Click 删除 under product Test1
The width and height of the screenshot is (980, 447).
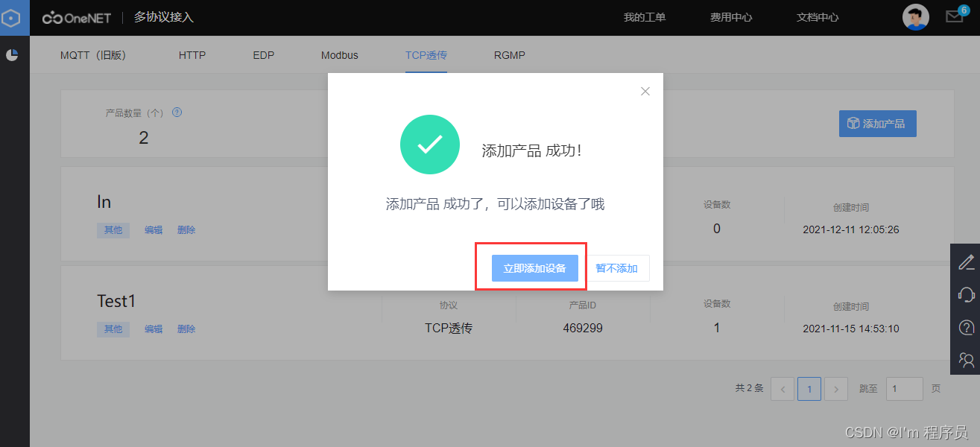(x=186, y=329)
